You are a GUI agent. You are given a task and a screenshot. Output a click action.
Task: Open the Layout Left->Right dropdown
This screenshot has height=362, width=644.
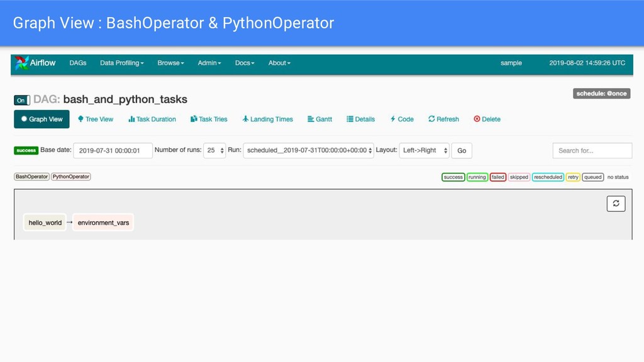click(425, 151)
